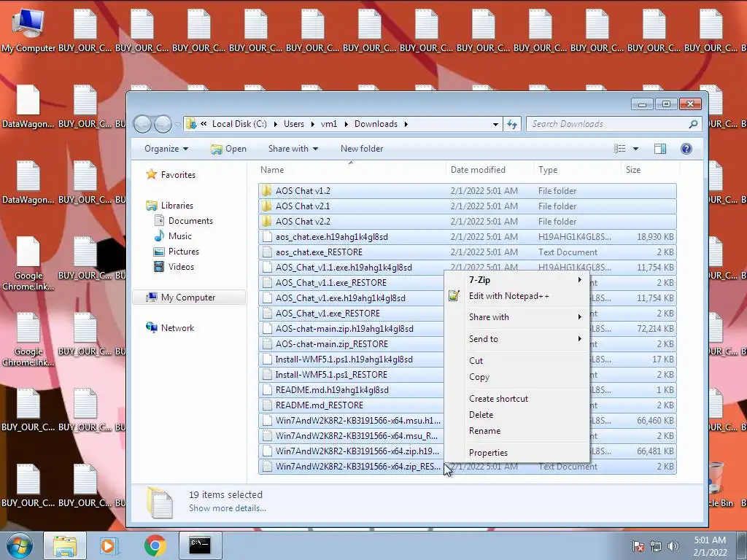Select Install-WMF5.1.ps1_RESTORE file
The width and height of the screenshot is (747, 560).
click(352, 375)
